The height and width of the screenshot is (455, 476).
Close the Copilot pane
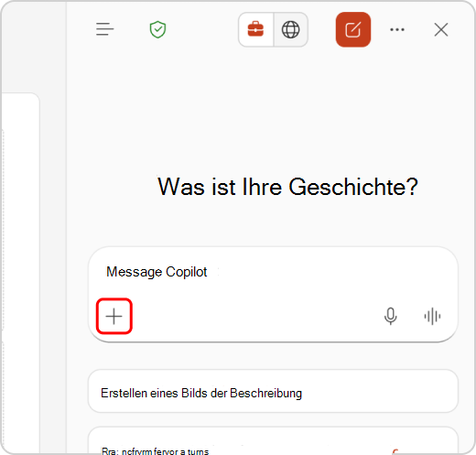point(441,29)
